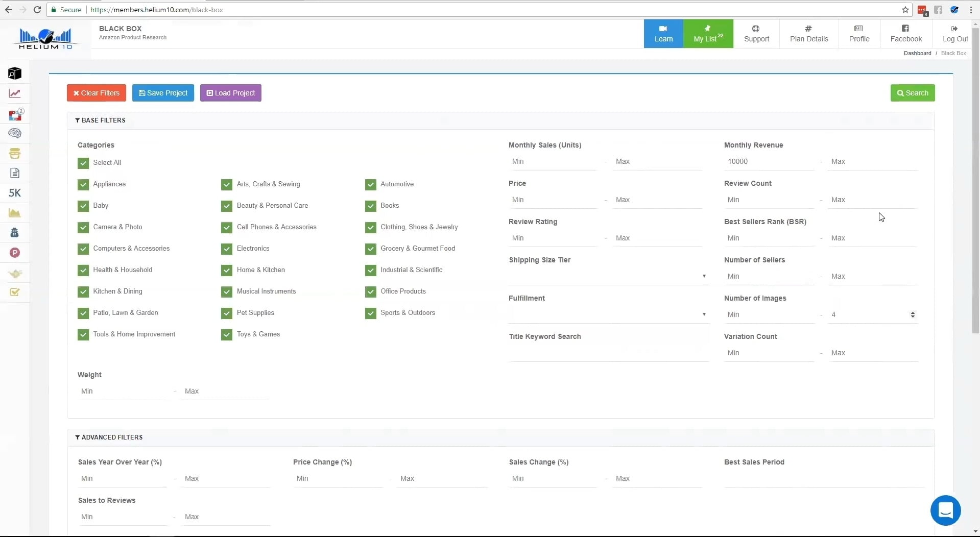
Task: Click the Monthly Revenue min field
Action: [769, 162]
